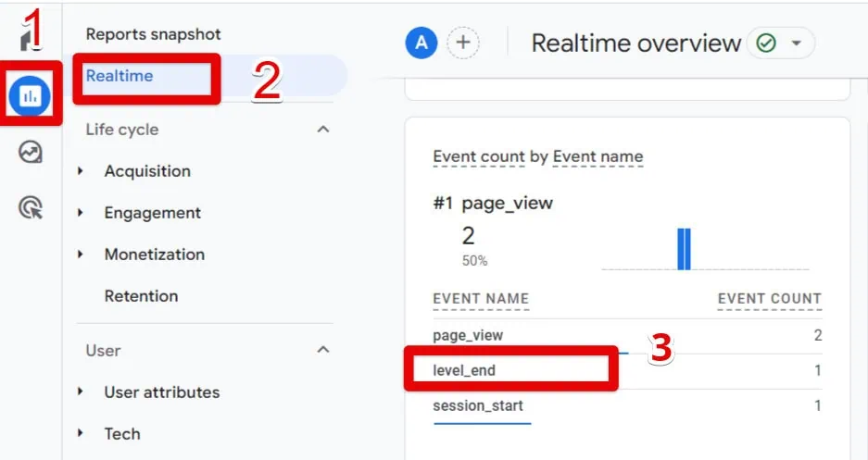This screenshot has height=460, width=868.
Task: Open Engagement reports
Action: click(152, 213)
